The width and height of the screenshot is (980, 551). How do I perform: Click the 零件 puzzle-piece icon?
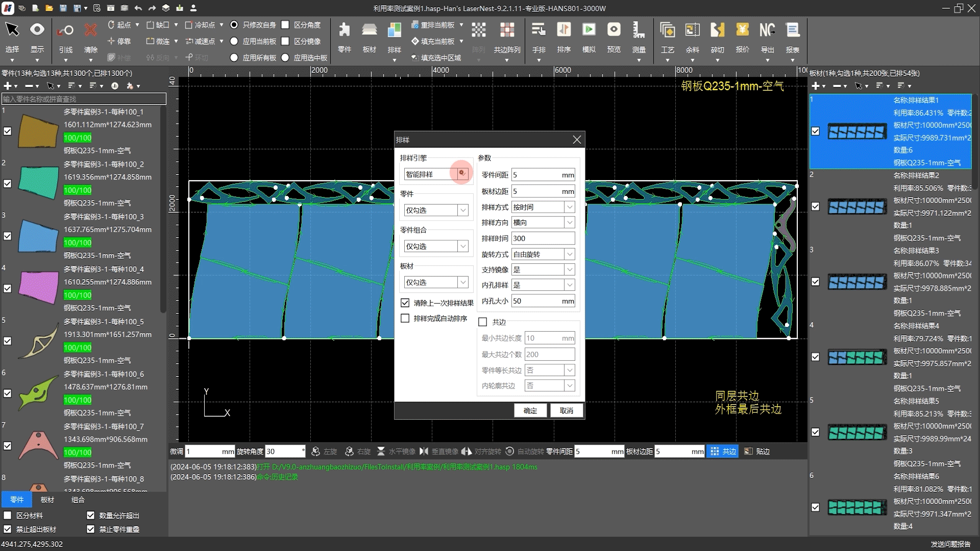click(345, 30)
